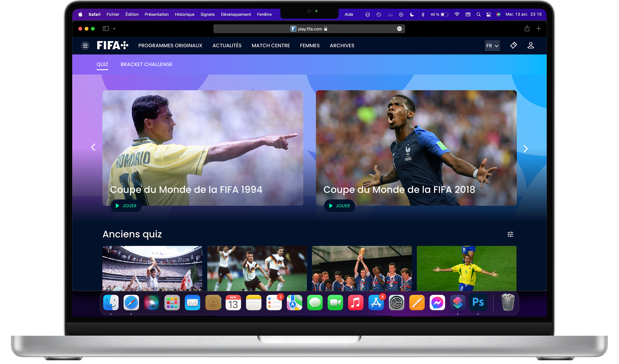
Task: Play the Coupe du Monde 2018 quiz
Action: click(x=339, y=206)
